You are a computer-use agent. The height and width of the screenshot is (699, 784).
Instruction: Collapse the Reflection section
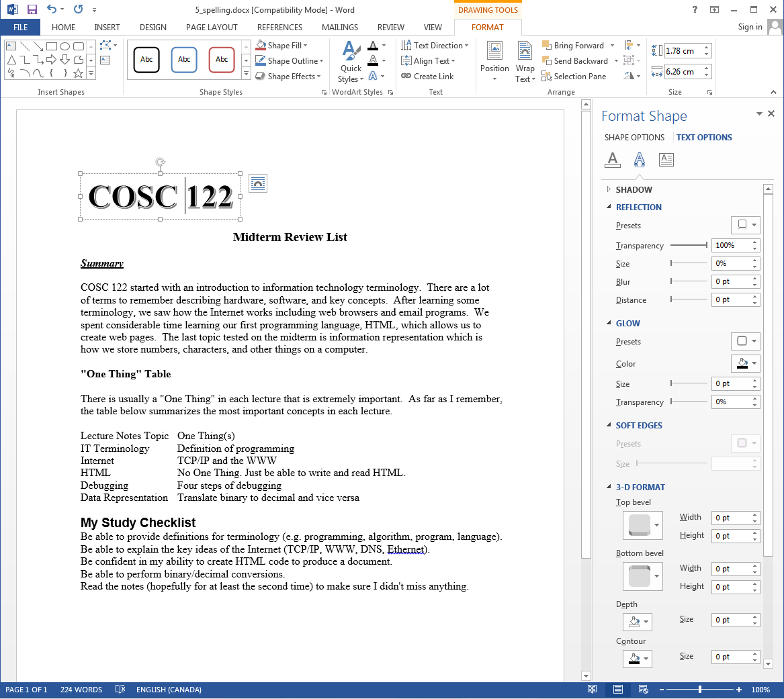(609, 207)
